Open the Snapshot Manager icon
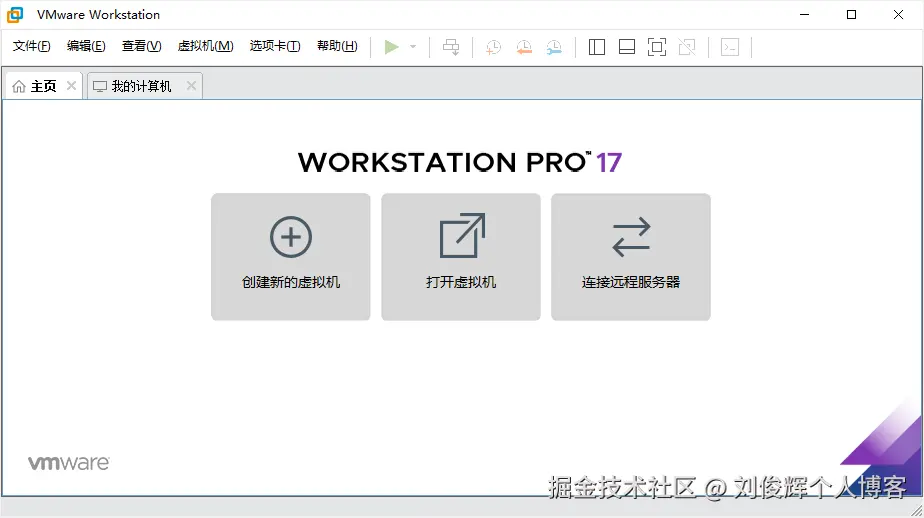 [554, 47]
